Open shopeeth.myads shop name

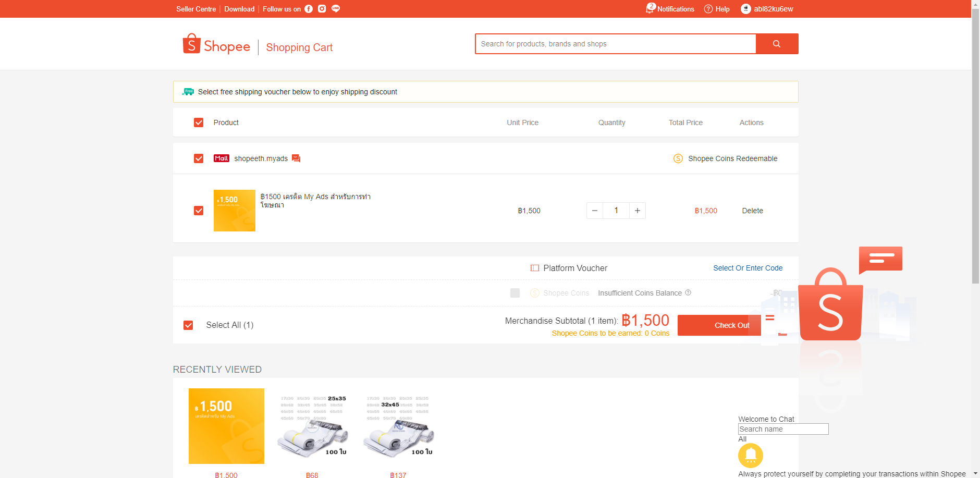pos(261,158)
